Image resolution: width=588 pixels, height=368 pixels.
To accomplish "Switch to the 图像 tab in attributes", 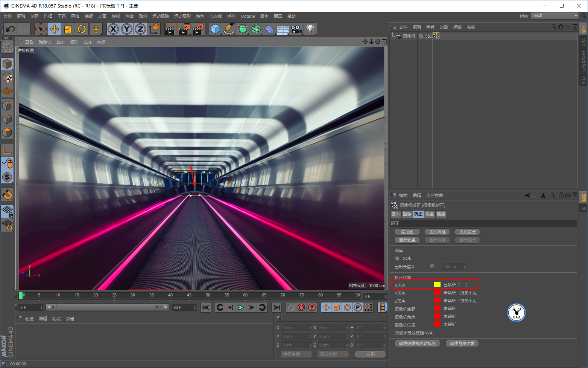I will 407,214.
